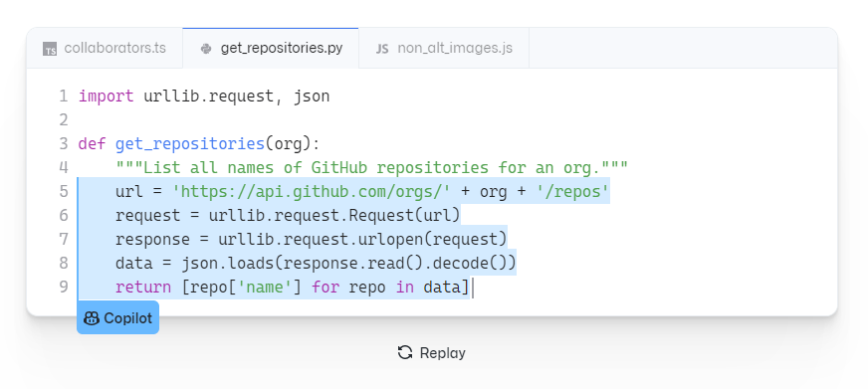Click line number 5 in the gutter
This screenshot has height=389, width=868.
pyautogui.click(x=64, y=191)
